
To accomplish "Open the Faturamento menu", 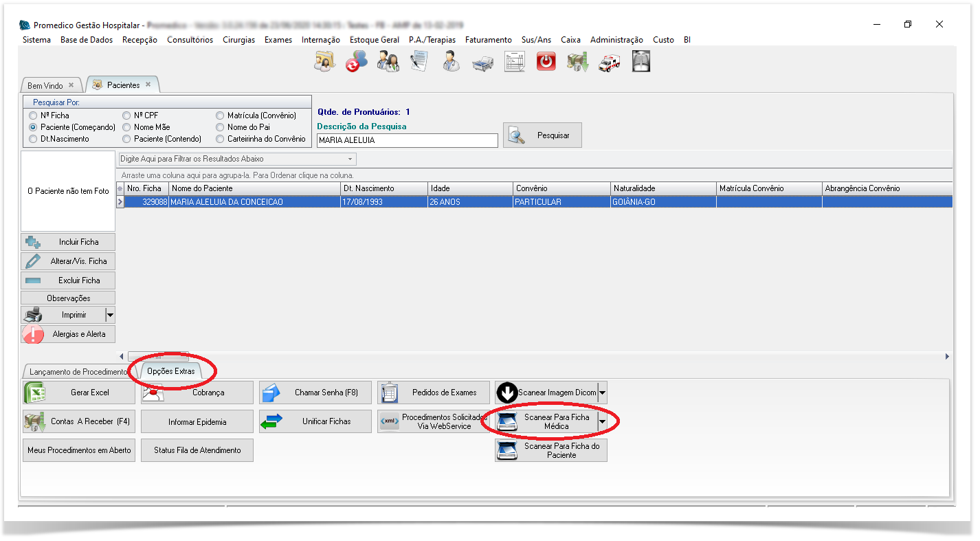I will (488, 40).
